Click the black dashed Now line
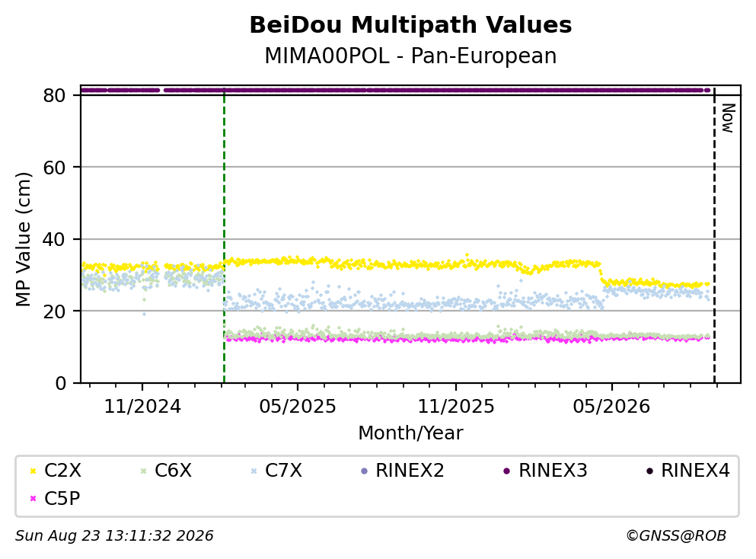This screenshot has height=559, width=756. click(714, 236)
